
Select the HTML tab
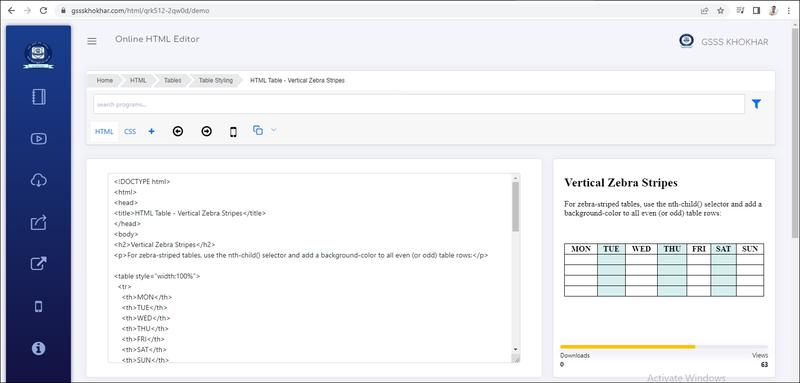coord(104,132)
